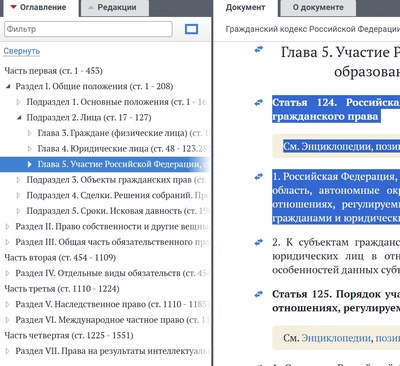Click the arrows icon beside the Глава 5 heading
This screenshot has width=400, height=366.
258,50
